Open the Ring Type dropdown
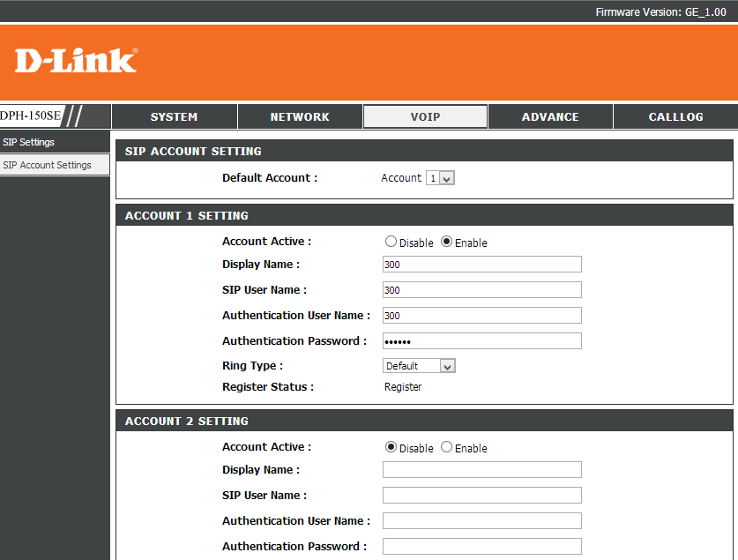This screenshot has height=560, width=738. click(x=419, y=366)
